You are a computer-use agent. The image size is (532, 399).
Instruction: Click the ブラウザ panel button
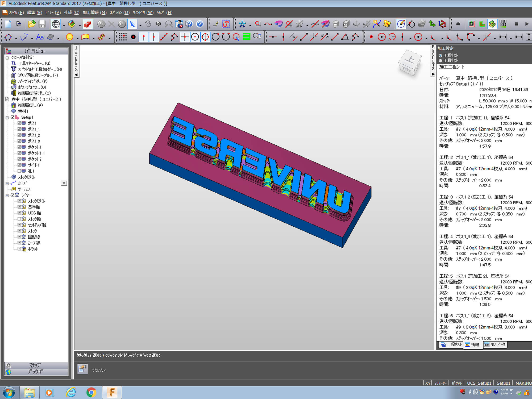(x=36, y=372)
